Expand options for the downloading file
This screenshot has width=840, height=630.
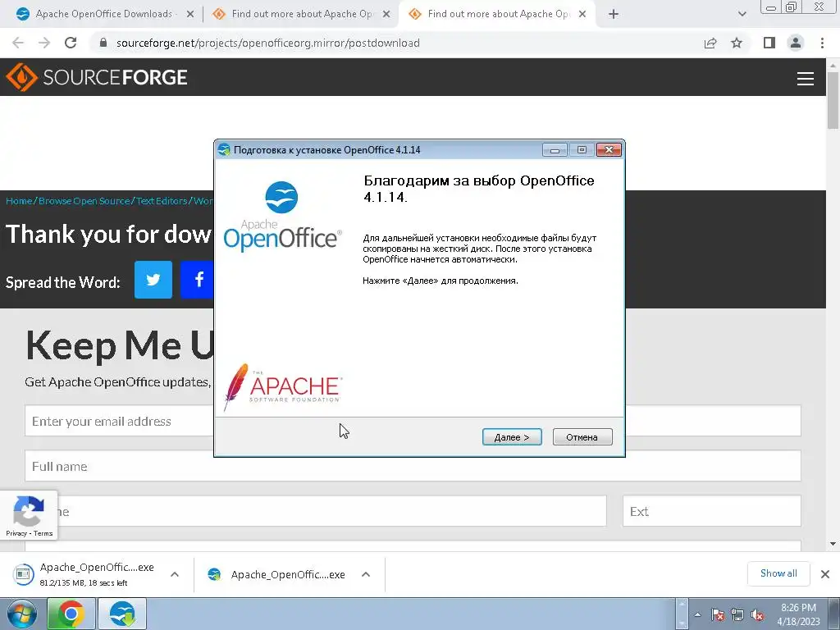175,574
